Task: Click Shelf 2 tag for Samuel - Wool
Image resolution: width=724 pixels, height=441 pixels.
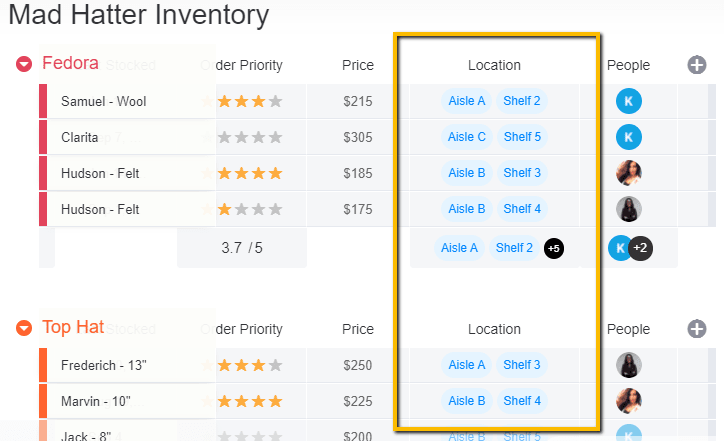Action: click(522, 101)
